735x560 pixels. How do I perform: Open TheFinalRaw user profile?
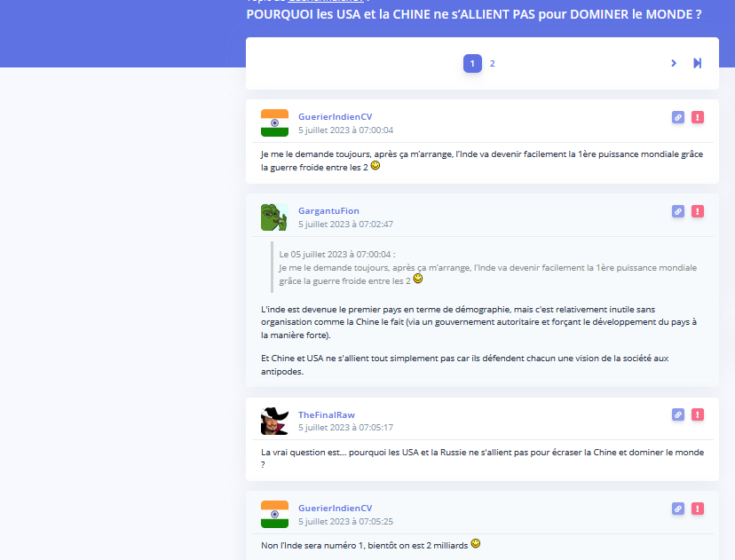click(x=327, y=414)
